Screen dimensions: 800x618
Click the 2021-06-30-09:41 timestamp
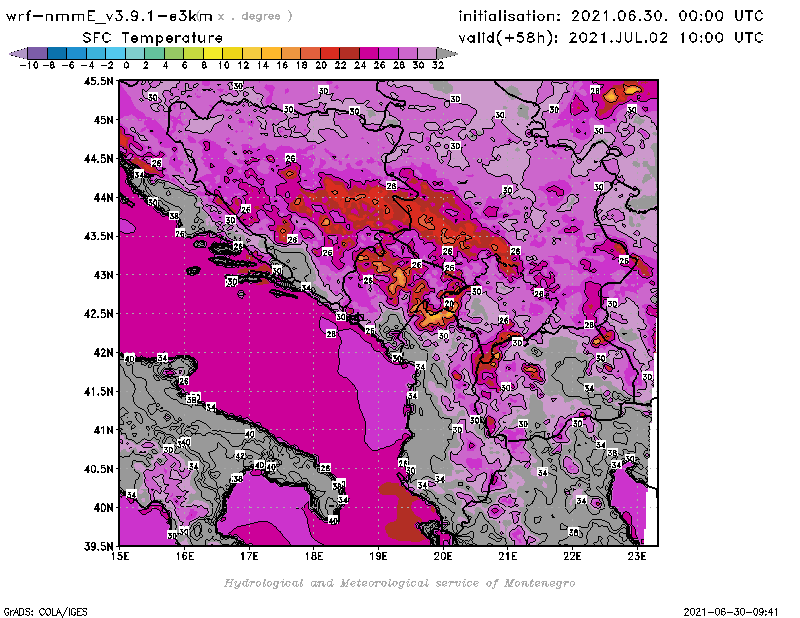click(731, 612)
